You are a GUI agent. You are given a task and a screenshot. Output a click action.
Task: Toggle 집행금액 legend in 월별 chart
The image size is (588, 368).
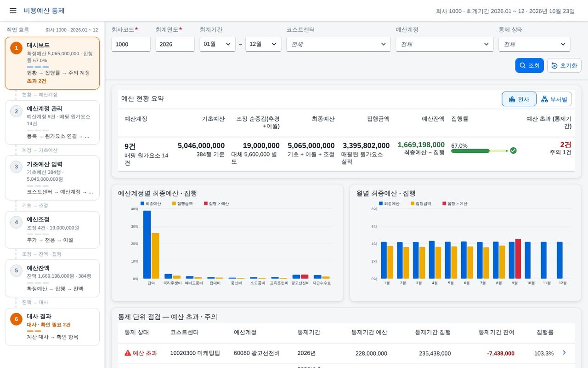(x=421, y=203)
